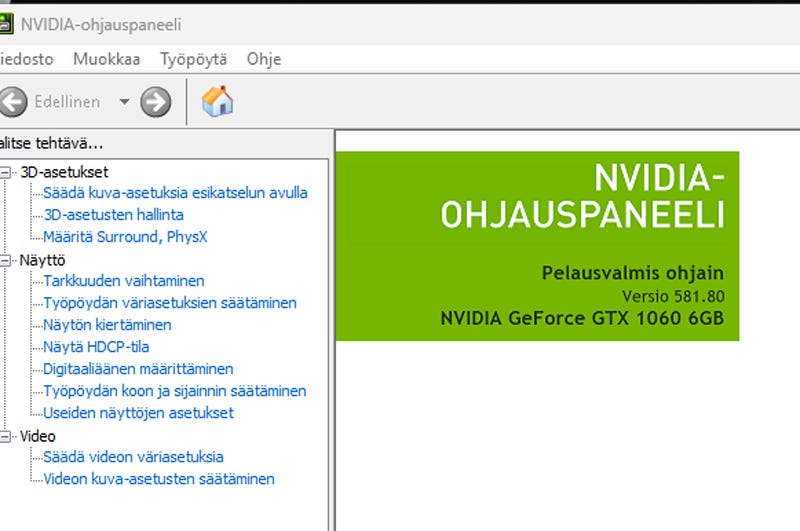
Task: Select Useiden näyttöjen asetukset
Action: pyautogui.click(x=138, y=413)
